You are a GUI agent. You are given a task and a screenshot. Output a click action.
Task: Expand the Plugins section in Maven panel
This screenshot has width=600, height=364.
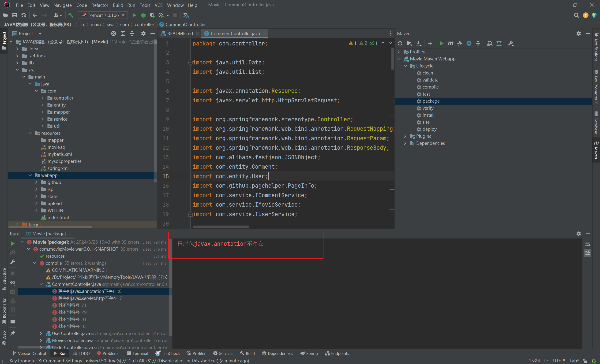(x=405, y=136)
